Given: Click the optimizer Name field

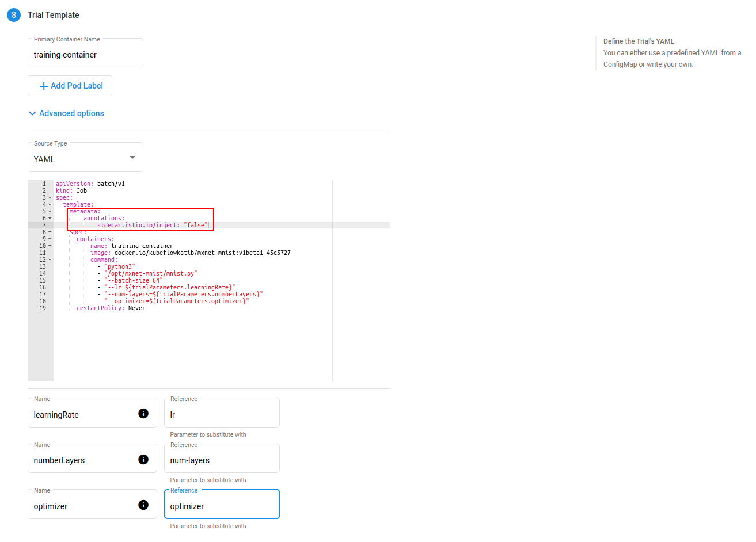Looking at the screenshot, I should (92, 504).
